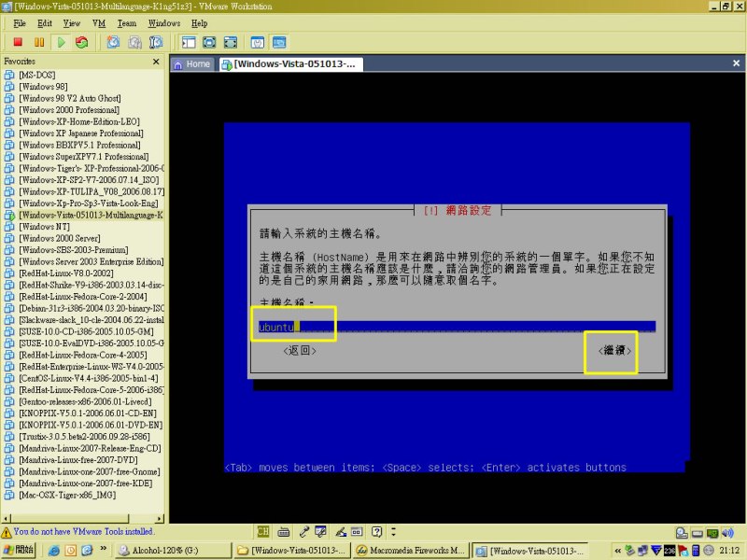Image resolution: width=747 pixels, height=560 pixels.
Task: Select [Windows 2000 Server] favorite
Action: pos(60,239)
